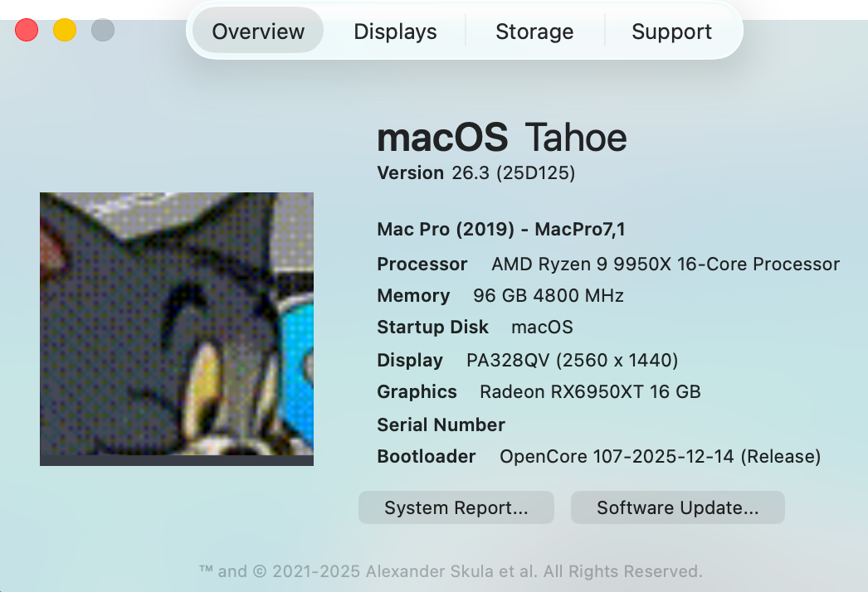
Task: Click the AMD Ryzen 9 processor text
Action: (x=665, y=264)
